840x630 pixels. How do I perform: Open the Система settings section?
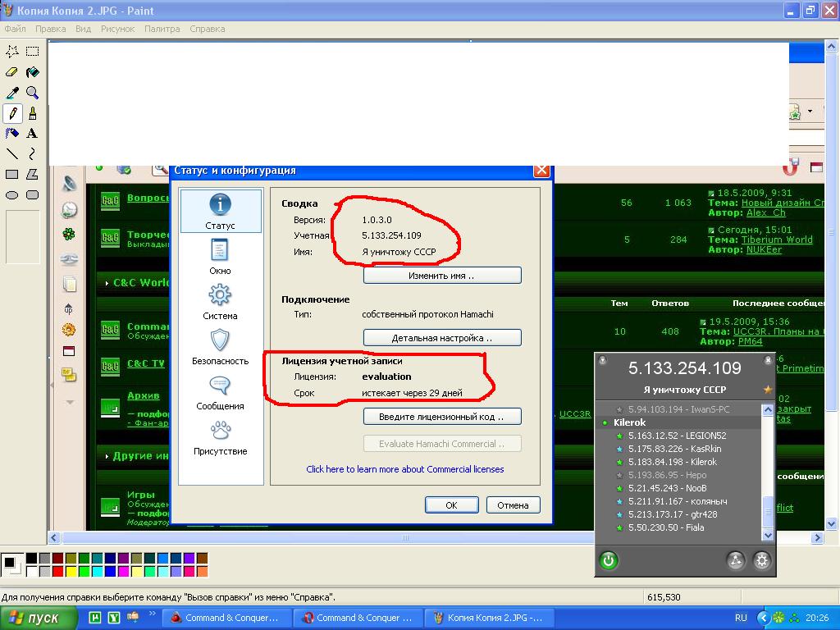tap(220, 302)
